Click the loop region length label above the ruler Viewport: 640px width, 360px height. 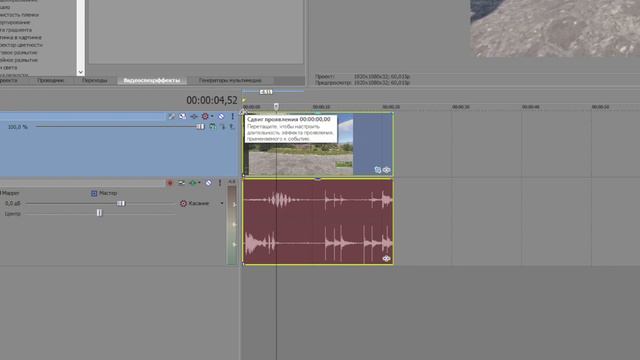266,92
